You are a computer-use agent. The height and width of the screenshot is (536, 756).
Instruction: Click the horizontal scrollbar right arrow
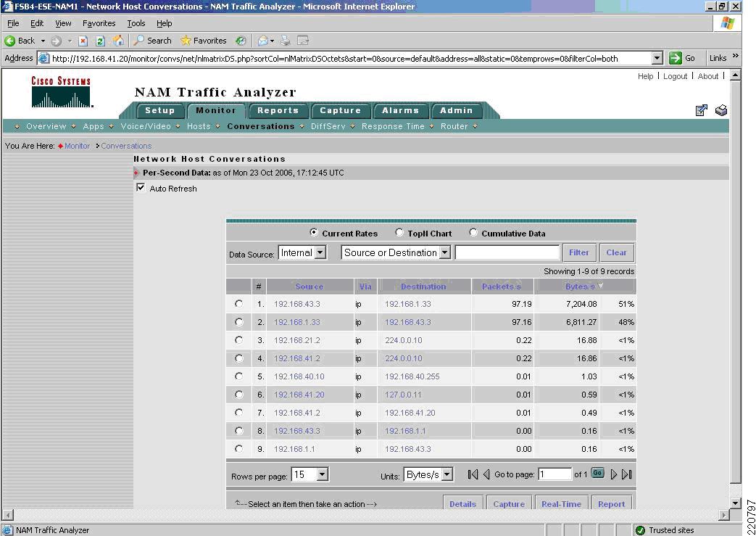point(724,515)
